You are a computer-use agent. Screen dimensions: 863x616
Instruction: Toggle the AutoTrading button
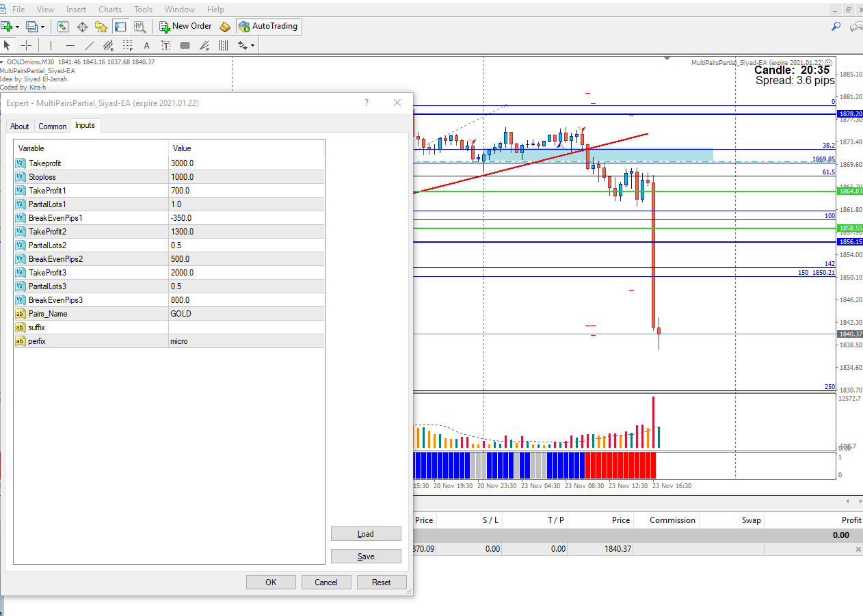tap(267, 26)
